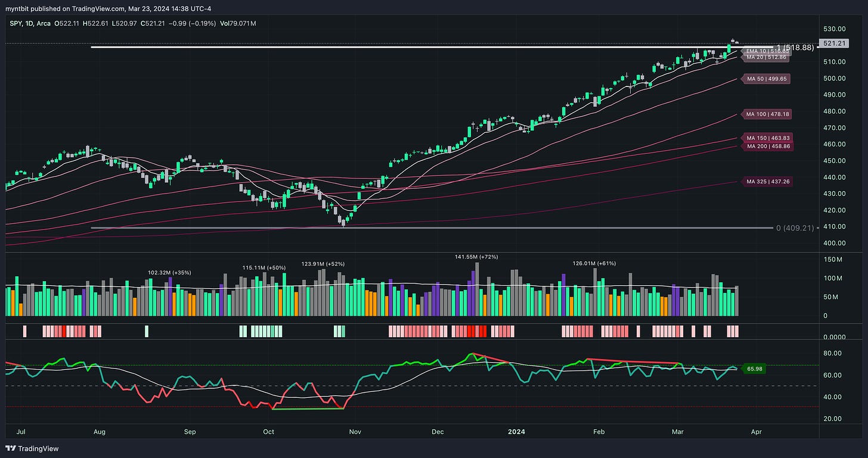Click the 420.00 price axis label
The image size is (868, 458).
[836, 210]
